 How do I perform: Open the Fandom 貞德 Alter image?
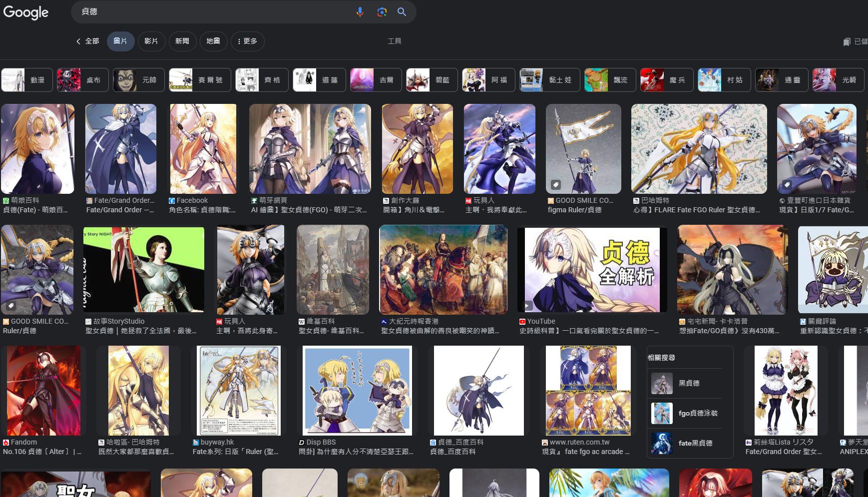point(43,391)
